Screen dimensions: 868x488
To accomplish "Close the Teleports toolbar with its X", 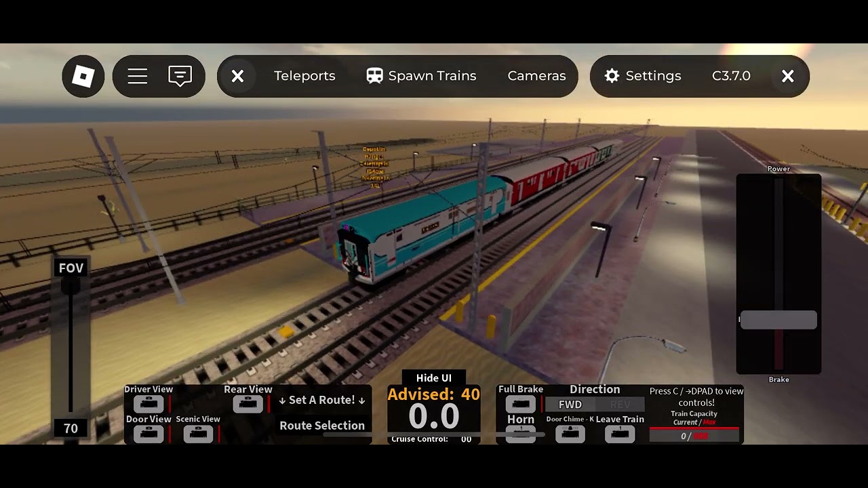I will [237, 76].
